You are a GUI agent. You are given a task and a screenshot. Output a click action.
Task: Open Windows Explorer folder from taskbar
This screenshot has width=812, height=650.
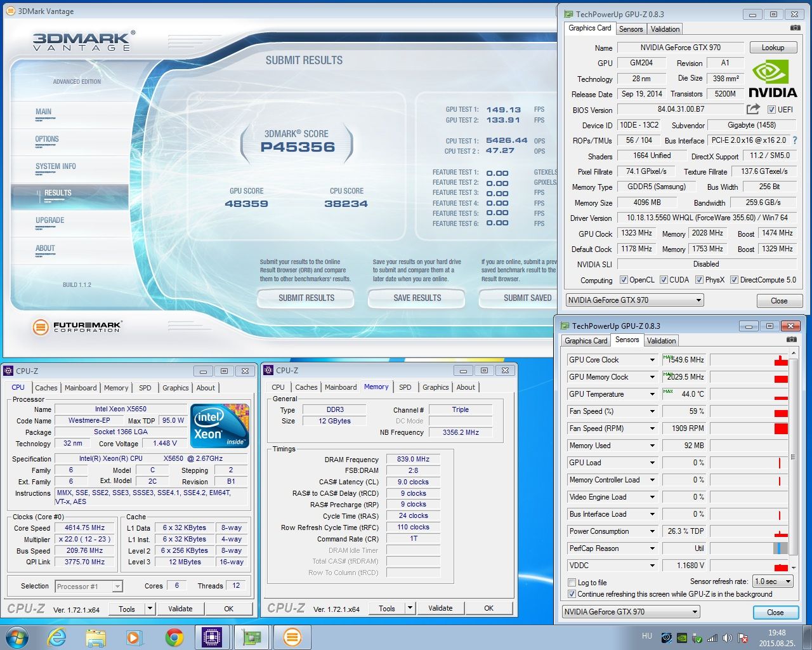click(96, 637)
